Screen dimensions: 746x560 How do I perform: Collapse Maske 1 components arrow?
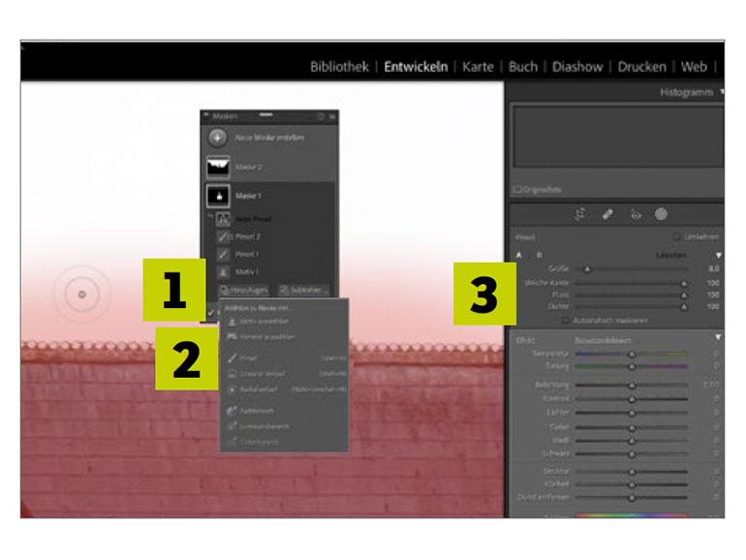[211, 215]
